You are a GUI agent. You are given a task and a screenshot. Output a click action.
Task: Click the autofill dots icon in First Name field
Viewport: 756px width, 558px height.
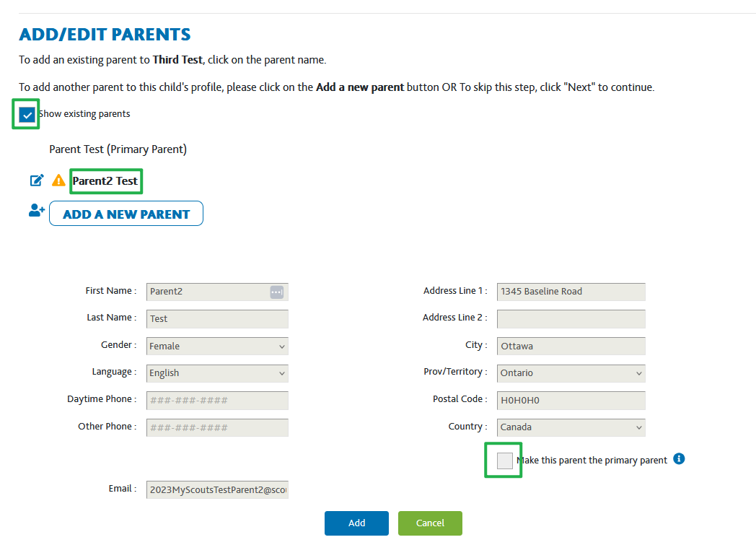pyautogui.click(x=277, y=292)
